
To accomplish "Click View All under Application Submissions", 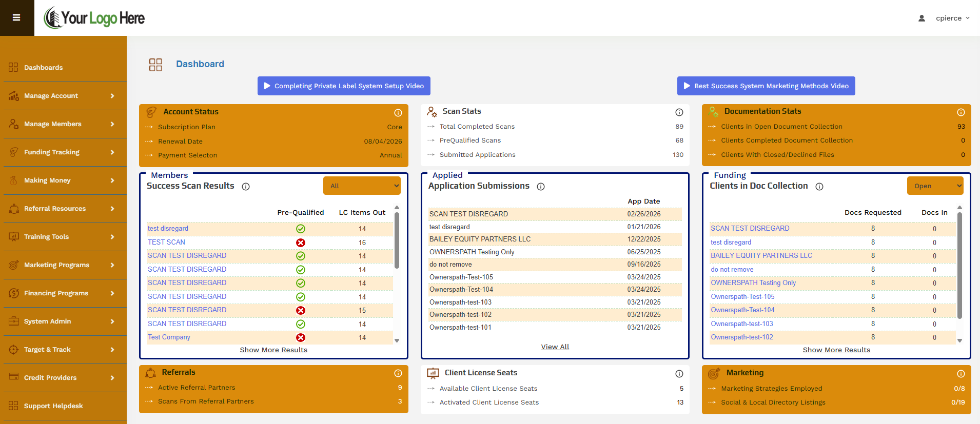I will click(x=555, y=347).
